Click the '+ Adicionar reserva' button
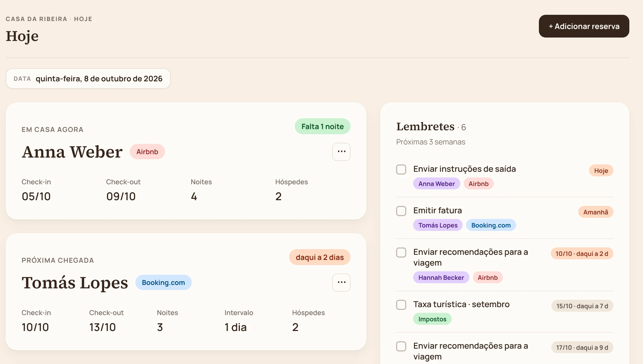The width and height of the screenshot is (643, 364). tap(584, 26)
